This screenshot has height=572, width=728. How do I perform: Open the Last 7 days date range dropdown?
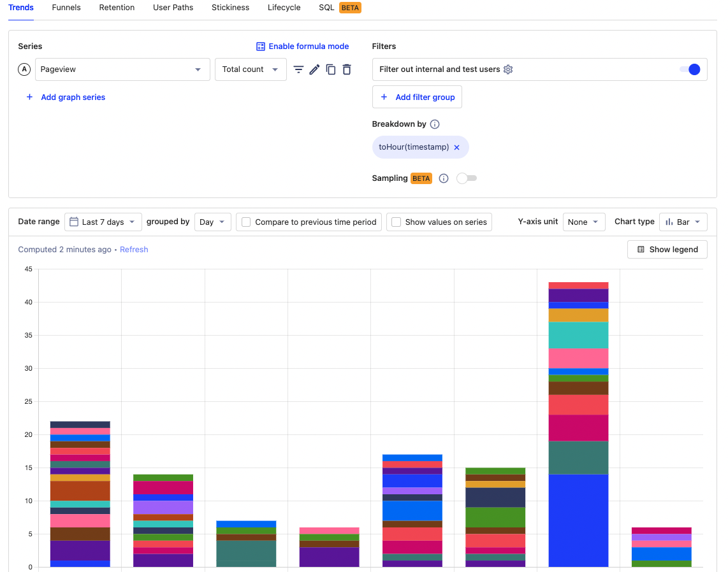pyautogui.click(x=103, y=222)
